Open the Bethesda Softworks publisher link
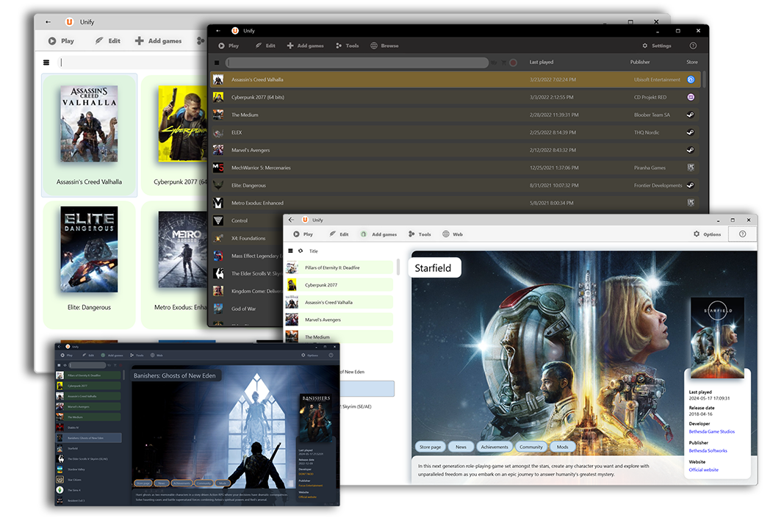Viewport: 773px width, 532px height. pos(708,450)
